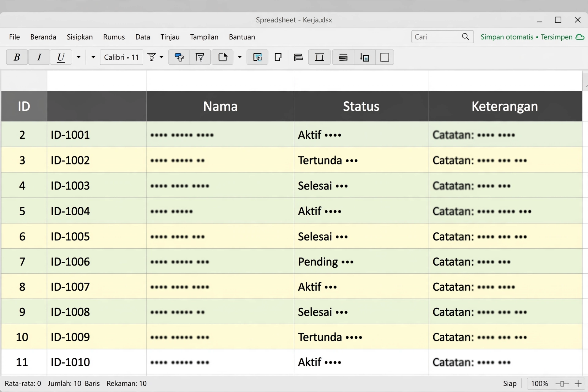Open dropdown arrow after page export icon
The width and height of the screenshot is (588, 392).
coord(240,57)
